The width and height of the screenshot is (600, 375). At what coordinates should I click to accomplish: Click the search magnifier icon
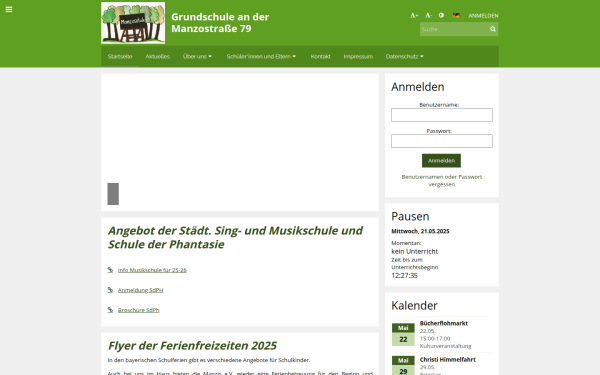(493, 29)
